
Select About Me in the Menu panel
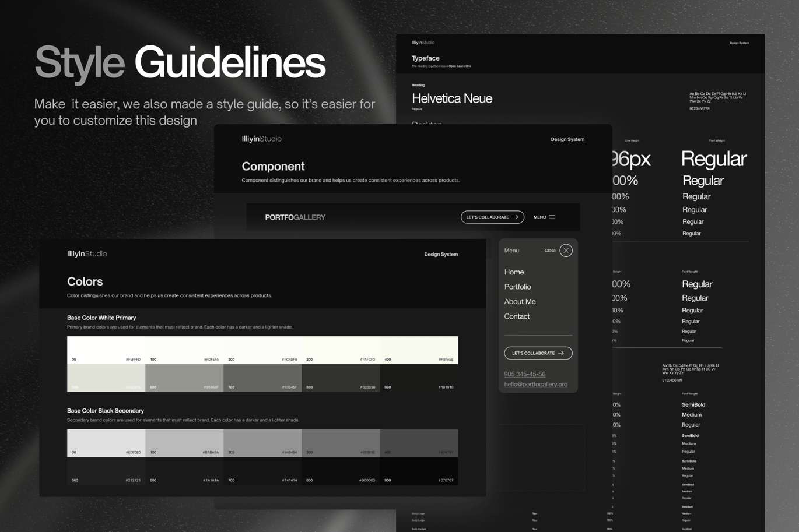point(520,302)
